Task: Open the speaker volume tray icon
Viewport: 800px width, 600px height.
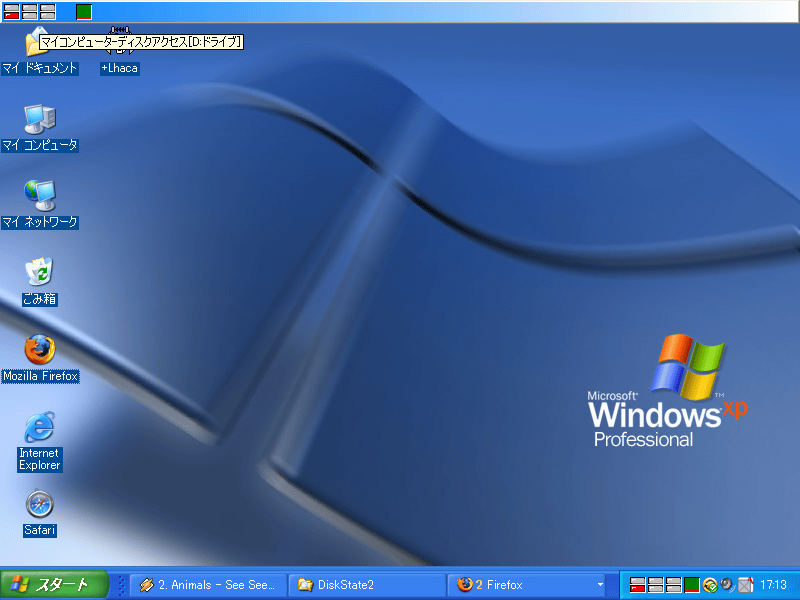Action: point(727,585)
